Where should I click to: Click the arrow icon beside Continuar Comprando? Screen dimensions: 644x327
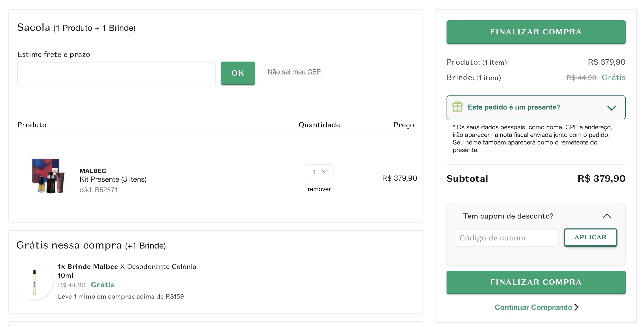coord(576,307)
